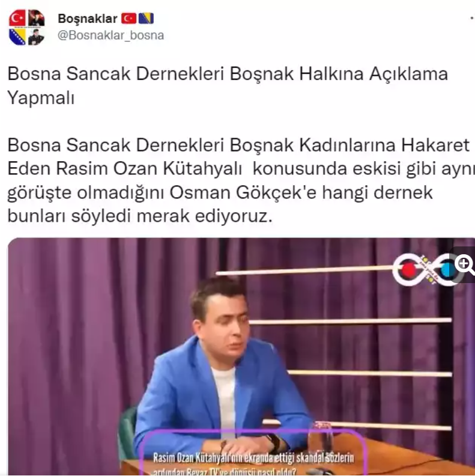This screenshot has width=475, height=476.
Task: Open the @Bosnaklar_bosna handle
Action: pyautogui.click(x=110, y=35)
